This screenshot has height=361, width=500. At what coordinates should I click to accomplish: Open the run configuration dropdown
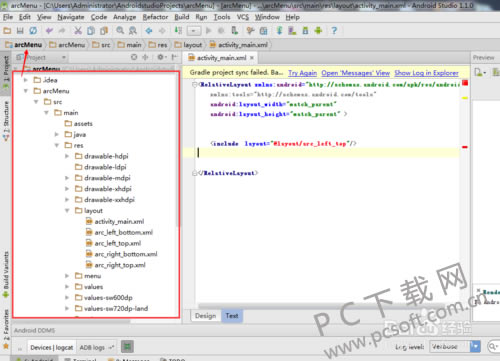click(194, 31)
